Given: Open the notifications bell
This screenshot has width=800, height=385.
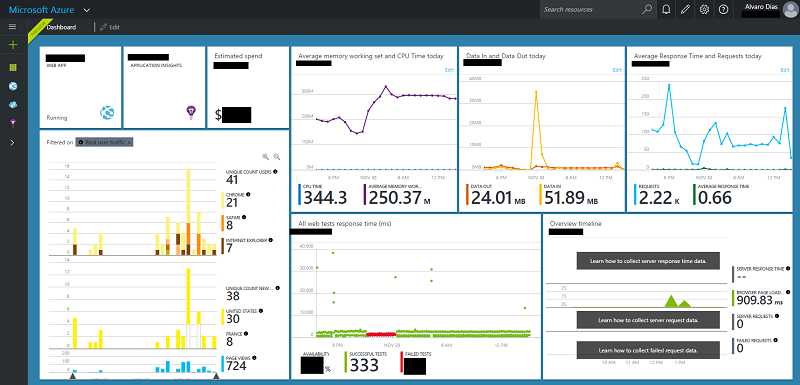Looking at the screenshot, I should 666,9.
